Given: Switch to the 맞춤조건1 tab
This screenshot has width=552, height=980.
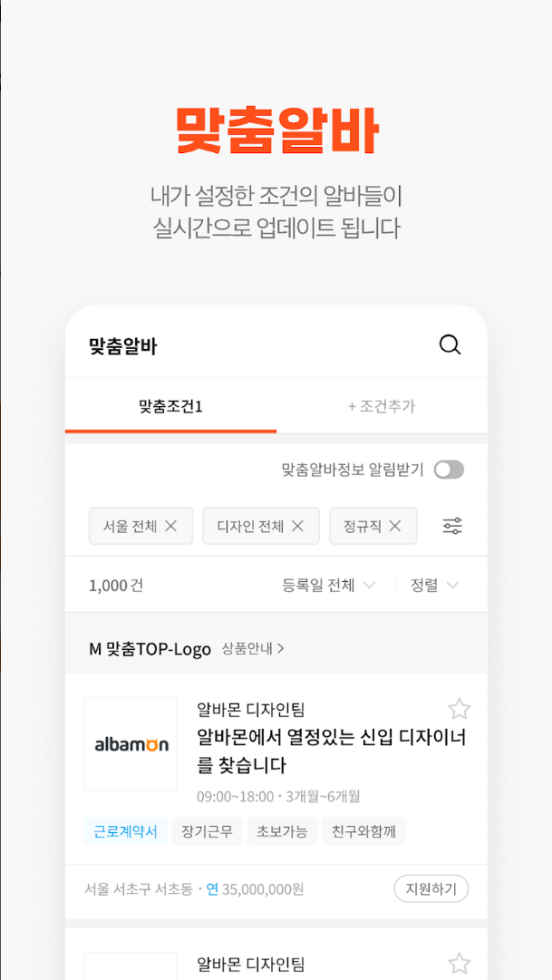Looking at the screenshot, I should click(169, 407).
